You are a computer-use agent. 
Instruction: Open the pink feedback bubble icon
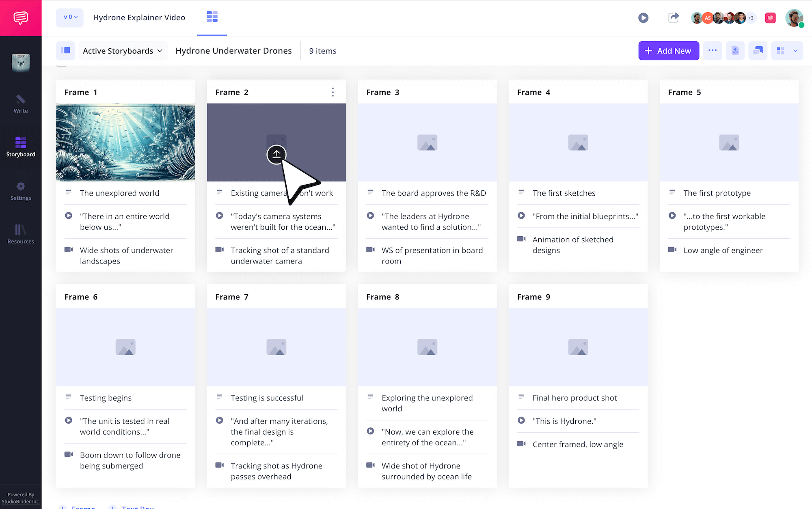[770, 18]
